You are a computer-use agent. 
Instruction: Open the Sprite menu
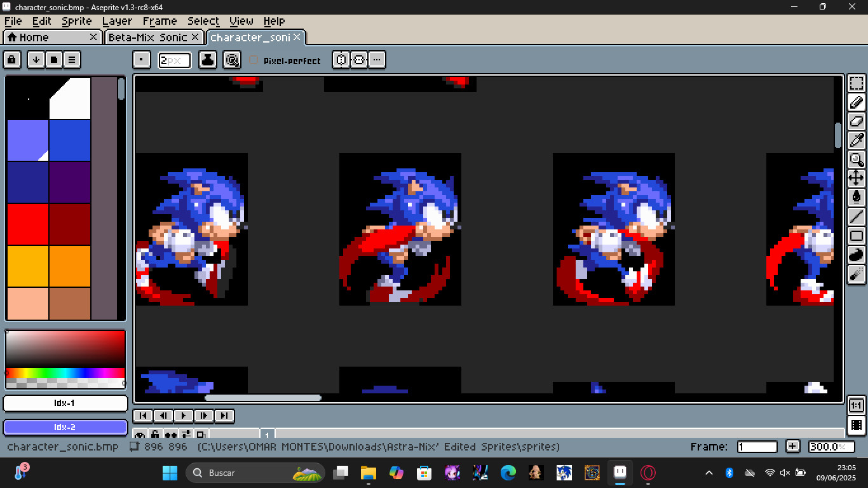tap(76, 21)
